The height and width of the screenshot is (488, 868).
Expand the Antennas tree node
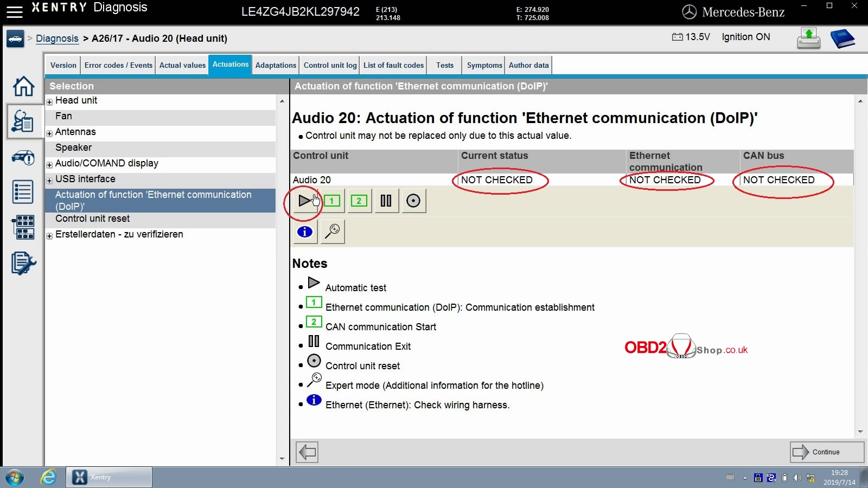(49, 133)
